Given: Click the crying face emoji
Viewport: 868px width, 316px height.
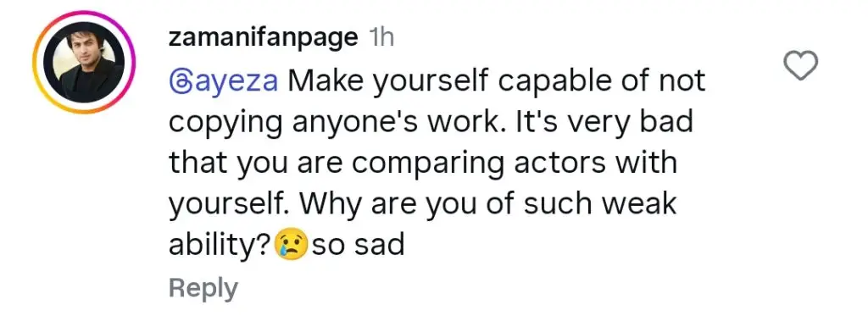Looking at the screenshot, I should (292, 245).
